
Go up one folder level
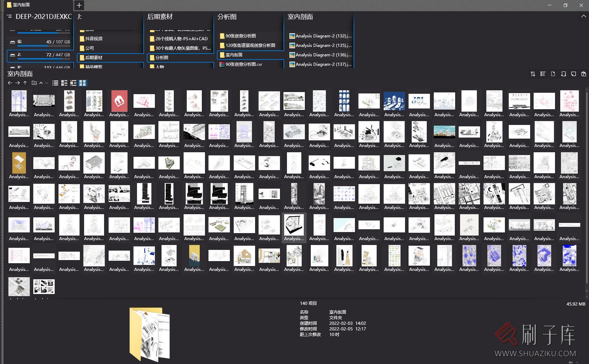pyautogui.click(x=25, y=83)
